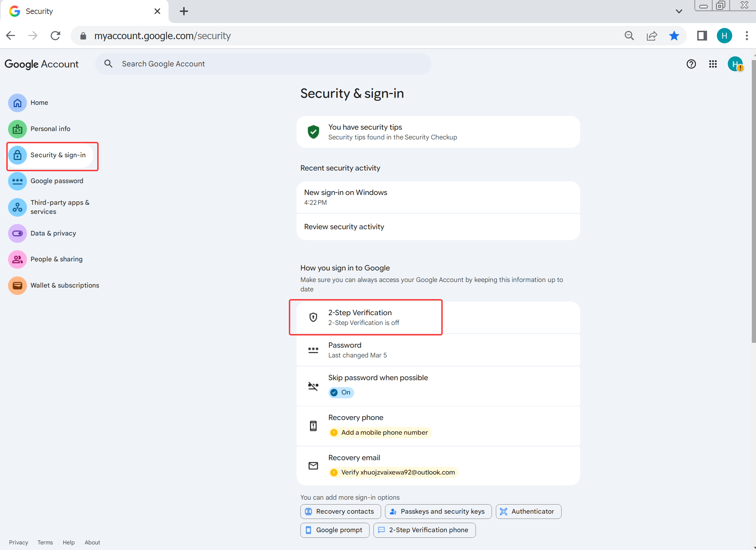The height and width of the screenshot is (550, 756).
Task: Open Recovery contacts sign-in option
Action: (x=341, y=512)
